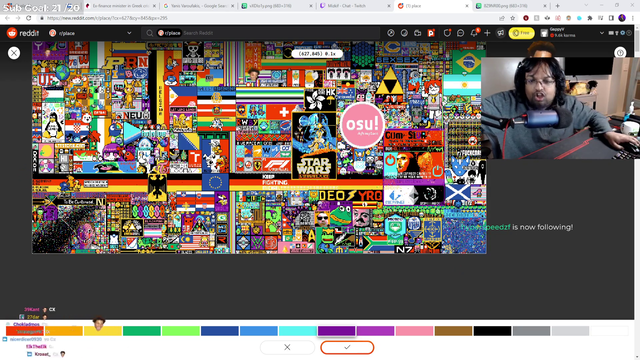Screen dimensions: 640x360
Task: Select the dark green color swatch
Action: pyautogui.click(x=142, y=331)
